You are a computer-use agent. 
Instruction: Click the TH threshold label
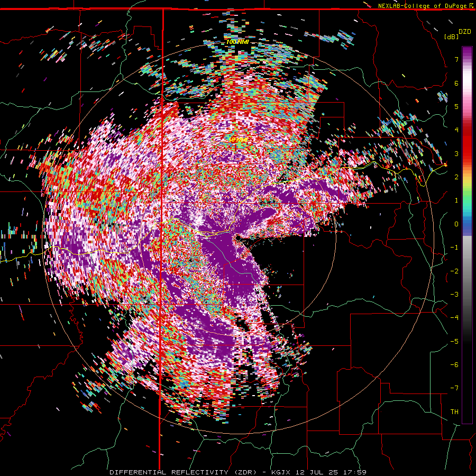[x=454, y=412]
